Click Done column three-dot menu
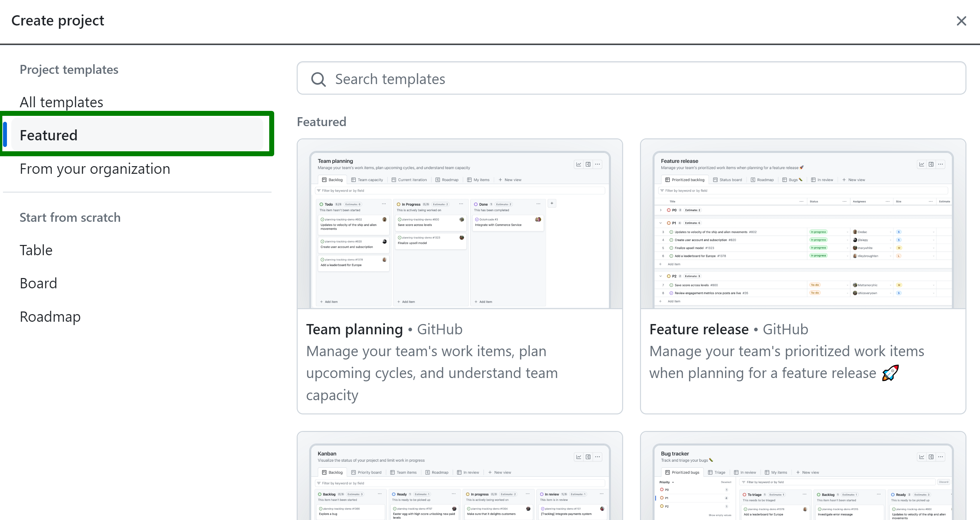 tap(538, 204)
